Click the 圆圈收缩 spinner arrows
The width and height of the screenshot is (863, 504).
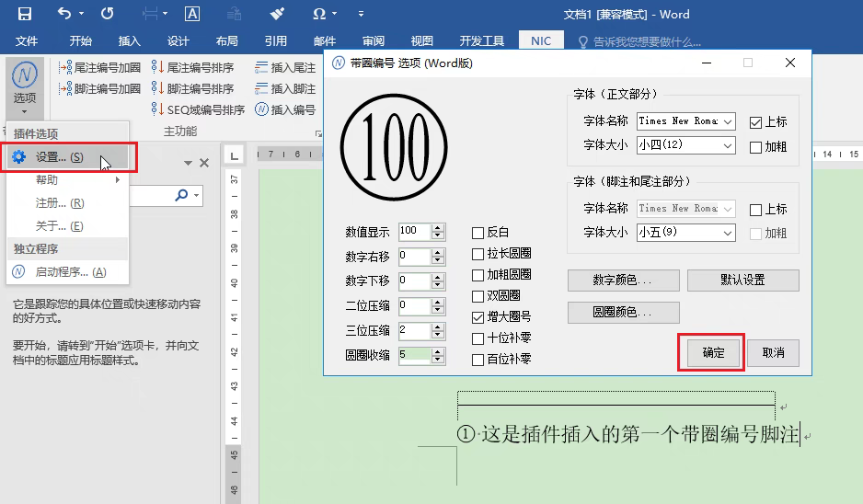coord(438,356)
